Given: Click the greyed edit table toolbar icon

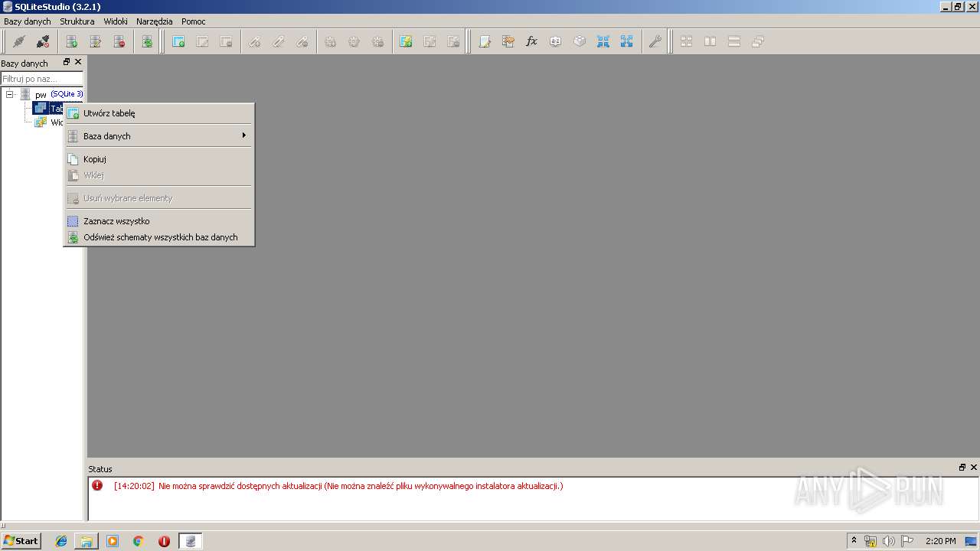Looking at the screenshot, I should 202,42.
